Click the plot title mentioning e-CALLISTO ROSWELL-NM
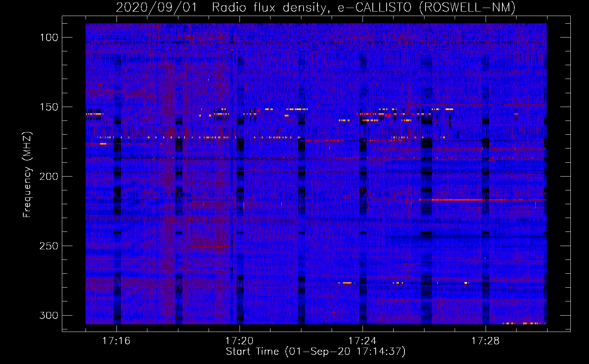 coord(316,7)
